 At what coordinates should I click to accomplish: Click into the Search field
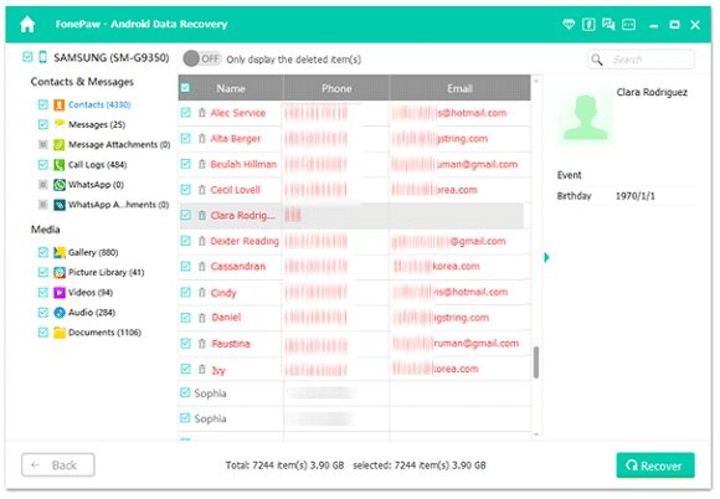pos(641,60)
